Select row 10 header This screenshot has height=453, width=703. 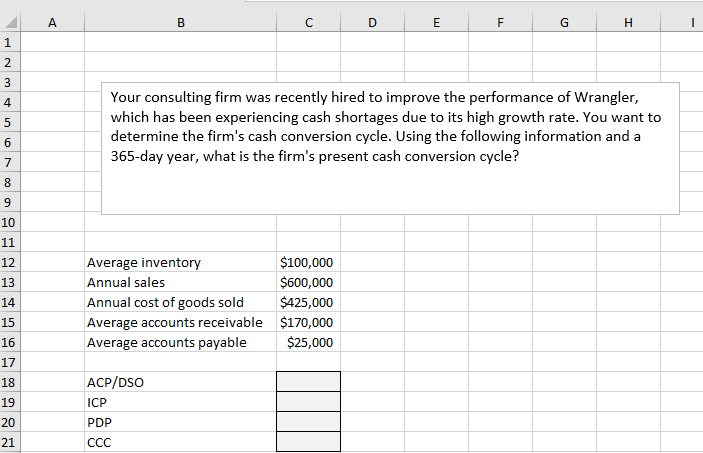(x=10, y=222)
